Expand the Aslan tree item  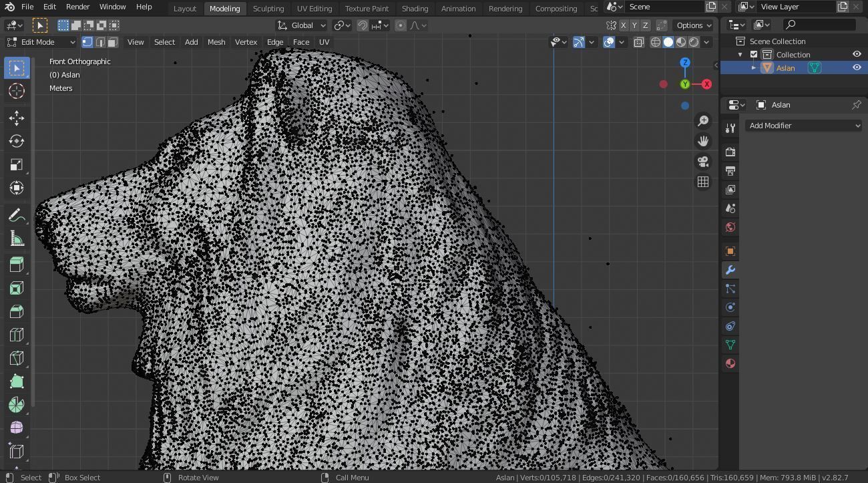pyautogui.click(x=754, y=67)
